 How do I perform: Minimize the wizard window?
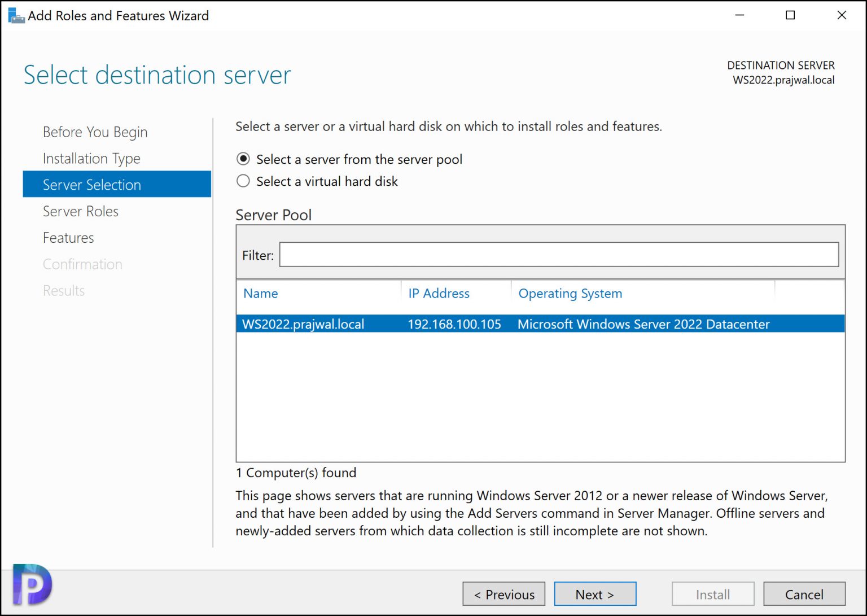[740, 15]
